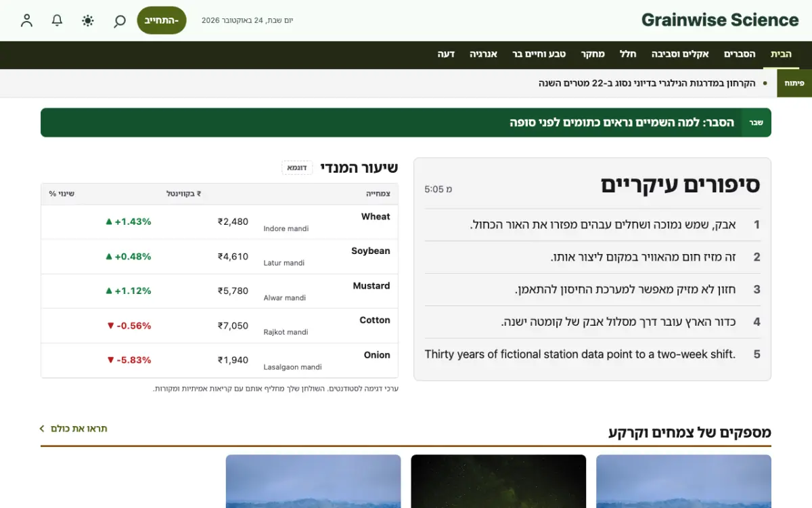812x508 pixels.
Task: Select the מחקר nav tab
Action: tap(592, 54)
